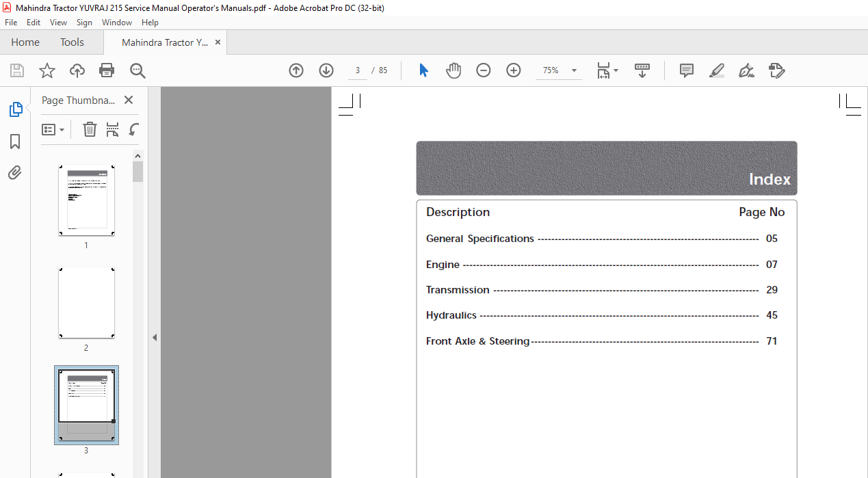Delete selected page with trash icon

click(x=90, y=129)
